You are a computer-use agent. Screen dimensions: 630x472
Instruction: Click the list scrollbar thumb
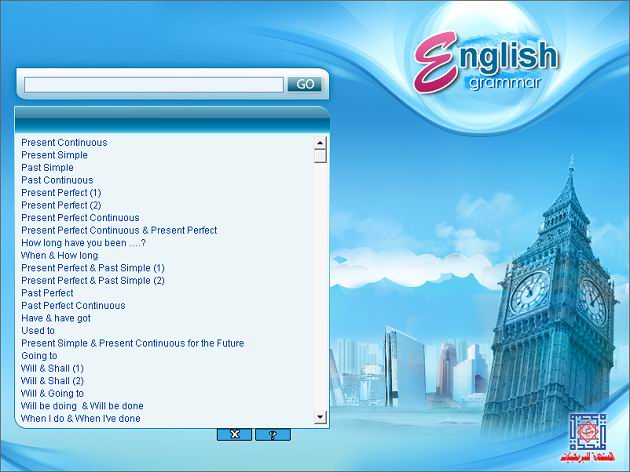[320, 156]
